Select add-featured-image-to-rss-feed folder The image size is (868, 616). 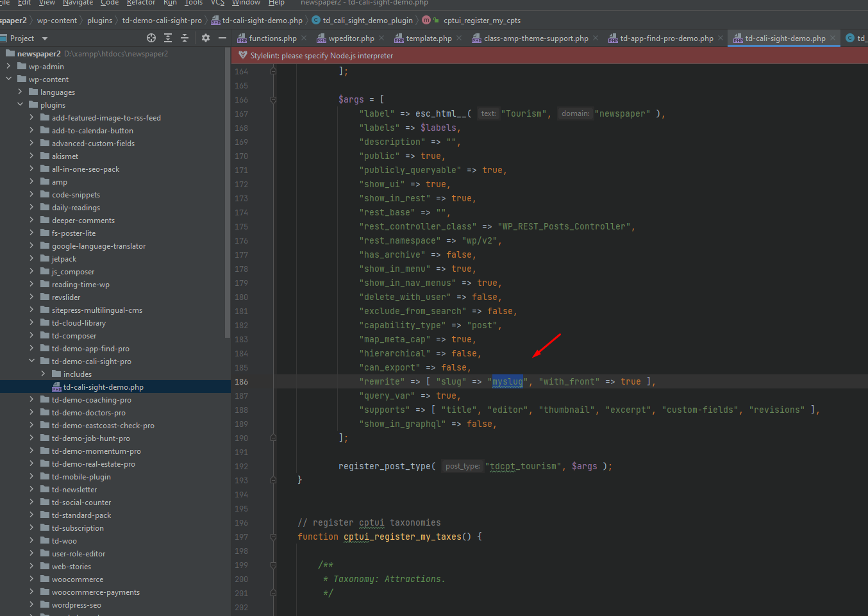pyautogui.click(x=106, y=117)
